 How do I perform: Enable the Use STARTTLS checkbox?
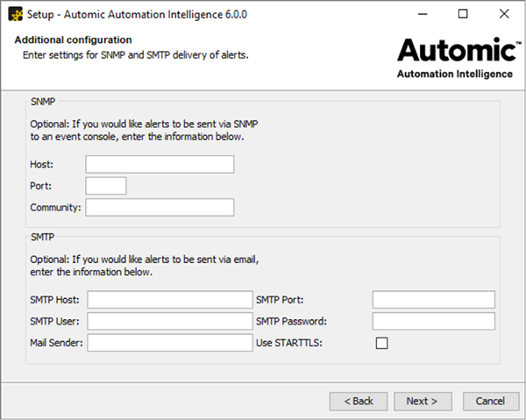[381, 343]
